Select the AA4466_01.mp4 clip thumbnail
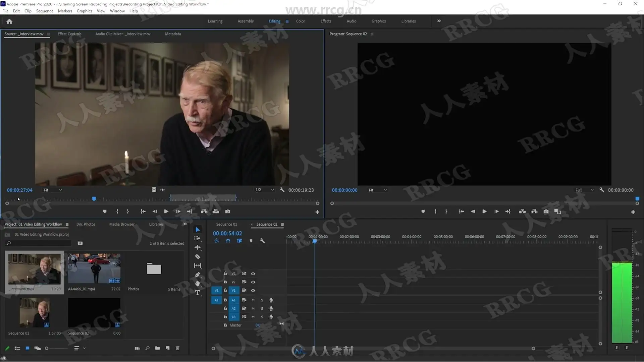Image resolution: width=644 pixels, height=362 pixels. pos(94,268)
